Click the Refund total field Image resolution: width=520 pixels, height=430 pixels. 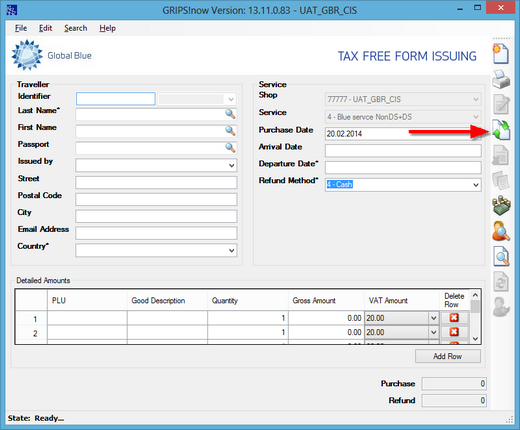click(x=454, y=400)
